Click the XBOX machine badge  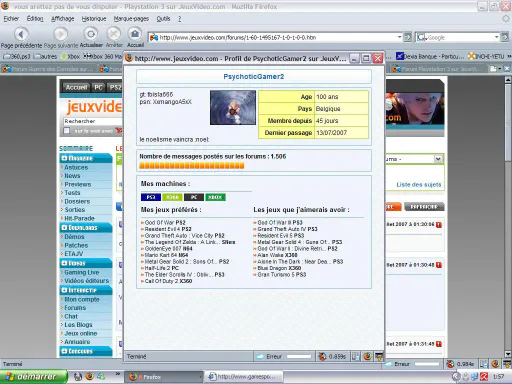coord(215,197)
